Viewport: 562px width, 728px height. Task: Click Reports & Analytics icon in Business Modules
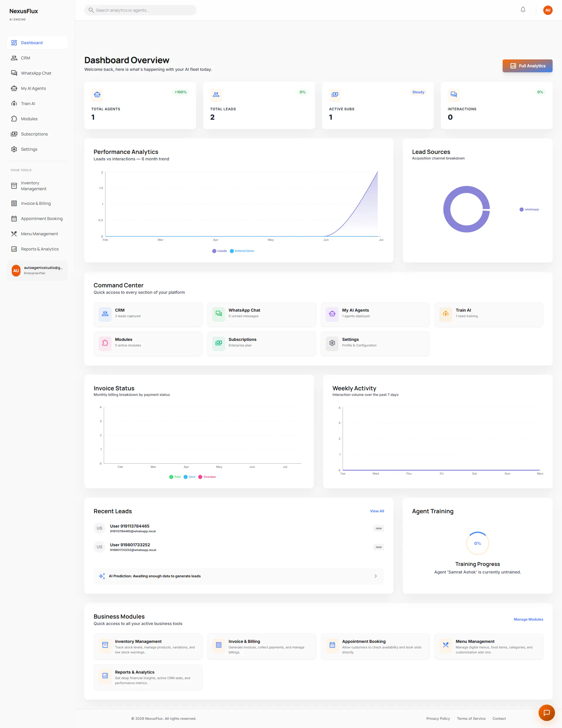(105, 676)
